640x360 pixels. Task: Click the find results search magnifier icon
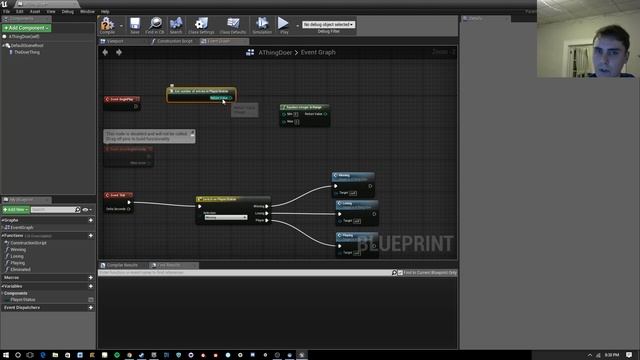(x=394, y=272)
